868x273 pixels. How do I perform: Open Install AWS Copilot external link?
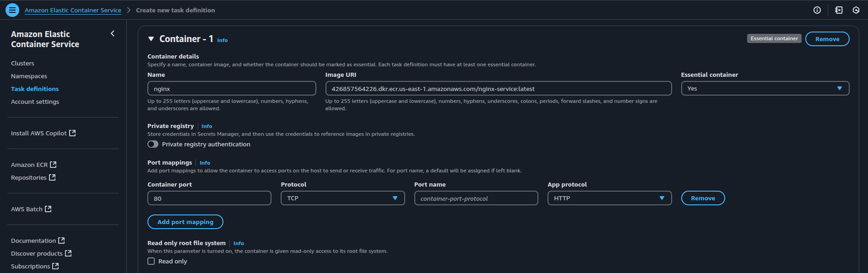tap(43, 133)
